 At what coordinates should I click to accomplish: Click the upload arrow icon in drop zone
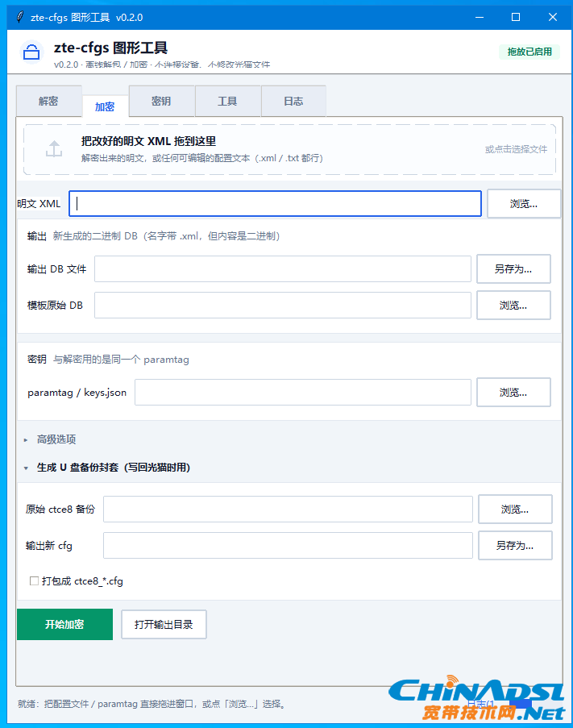coord(54,149)
